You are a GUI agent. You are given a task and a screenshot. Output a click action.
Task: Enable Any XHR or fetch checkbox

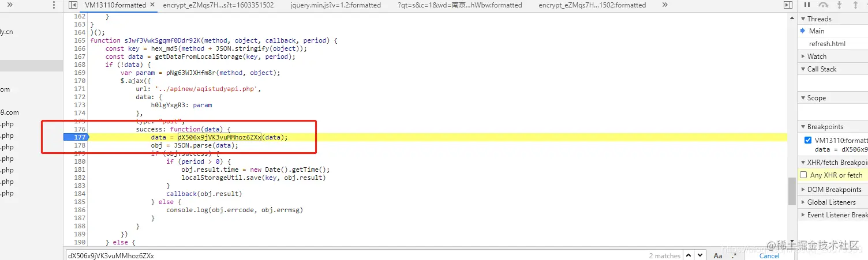[x=803, y=175]
